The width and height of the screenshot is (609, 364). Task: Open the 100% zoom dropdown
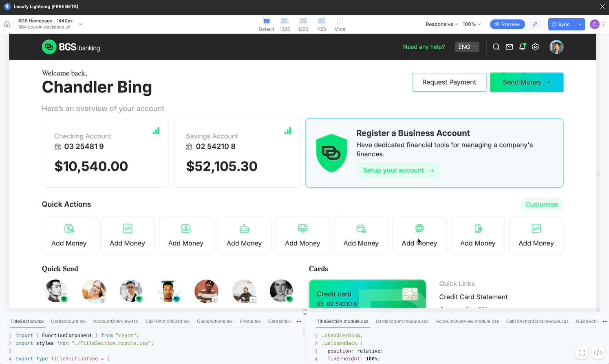(472, 24)
